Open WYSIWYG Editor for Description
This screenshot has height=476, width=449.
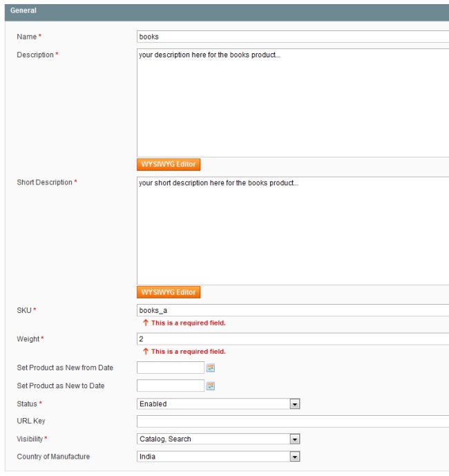[x=169, y=164]
